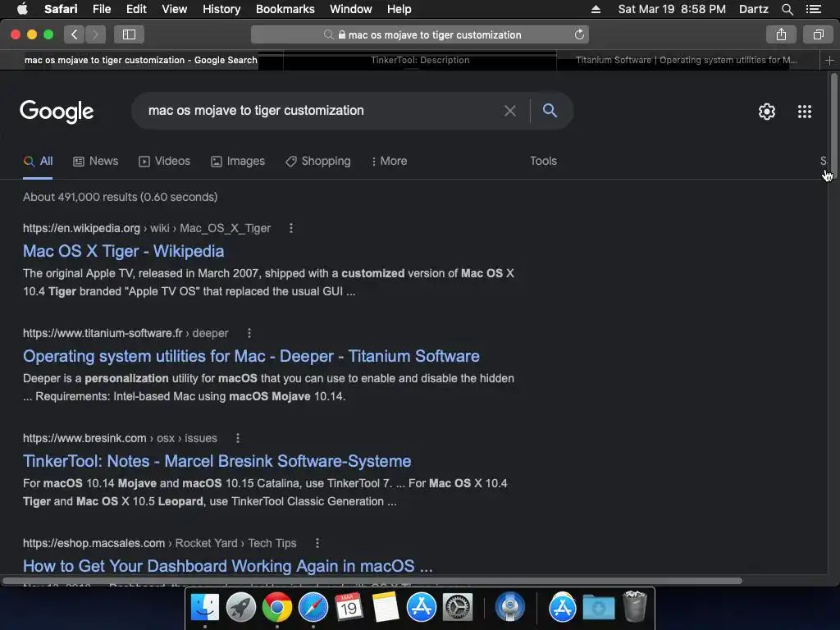Click the About 491,000 results text
This screenshot has height=630, width=840.
click(120, 197)
